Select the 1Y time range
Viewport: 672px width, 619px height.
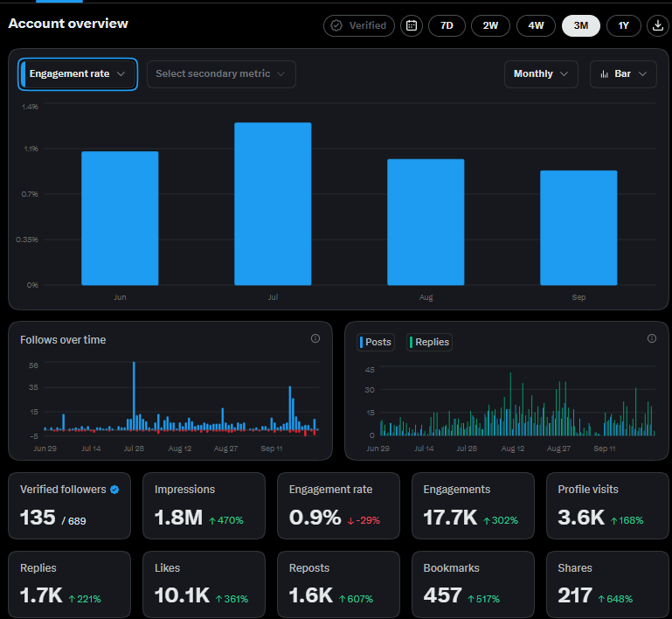(x=624, y=25)
